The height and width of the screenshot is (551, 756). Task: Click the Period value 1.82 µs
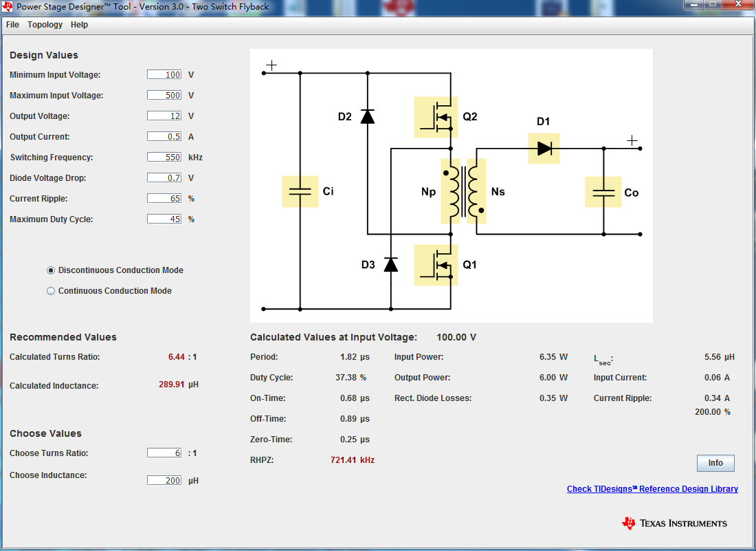[x=355, y=357]
